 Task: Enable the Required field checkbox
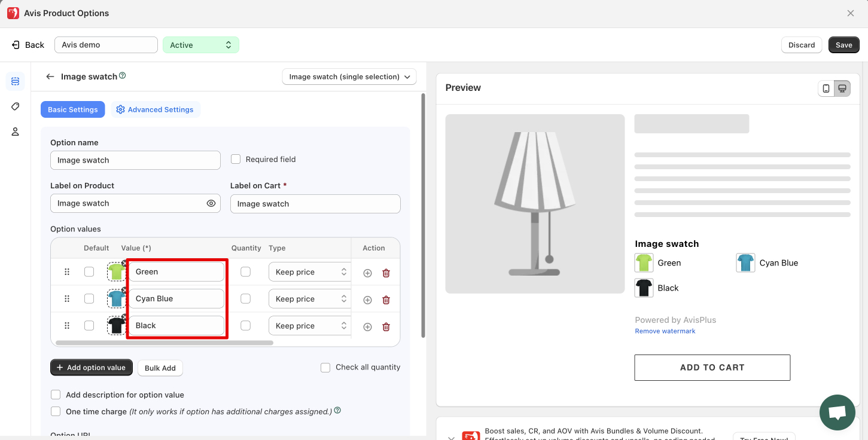[236, 159]
